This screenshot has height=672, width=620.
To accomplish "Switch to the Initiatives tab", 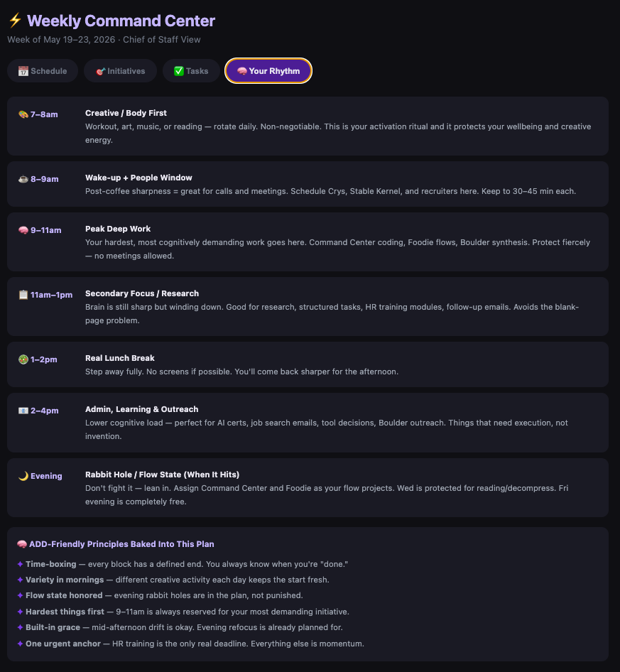I will point(121,71).
